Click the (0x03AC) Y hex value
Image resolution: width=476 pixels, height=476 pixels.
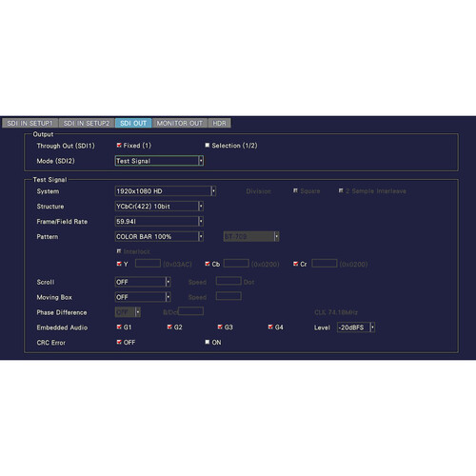[178, 264]
